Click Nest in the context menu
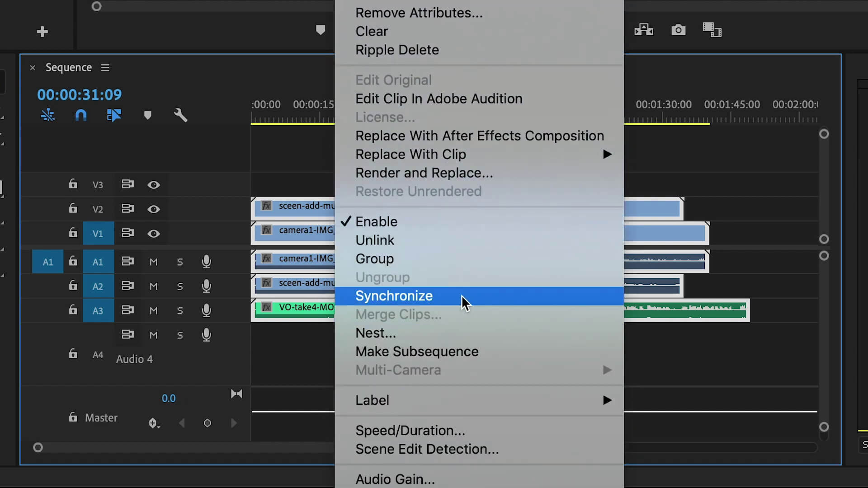The image size is (868, 488). tap(376, 333)
